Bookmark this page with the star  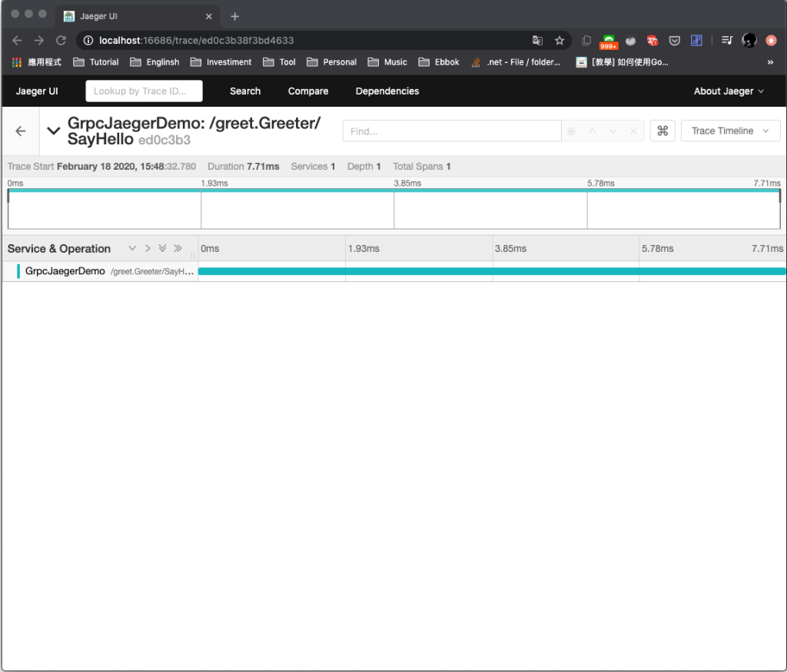click(560, 40)
